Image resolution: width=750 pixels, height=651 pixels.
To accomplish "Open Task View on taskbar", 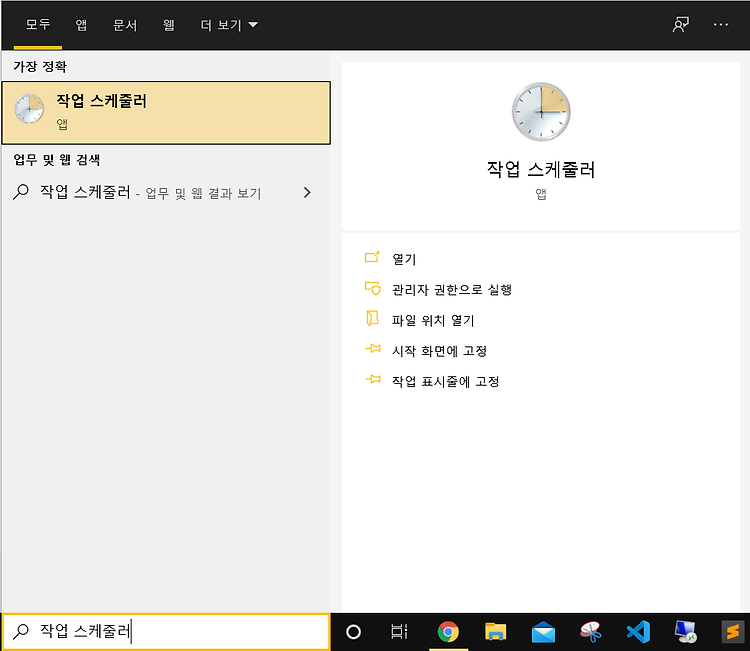I will (x=399, y=632).
